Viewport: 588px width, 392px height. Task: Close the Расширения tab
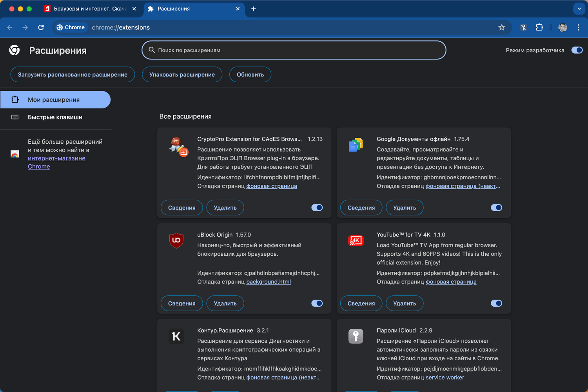click(x=238, y=9)
